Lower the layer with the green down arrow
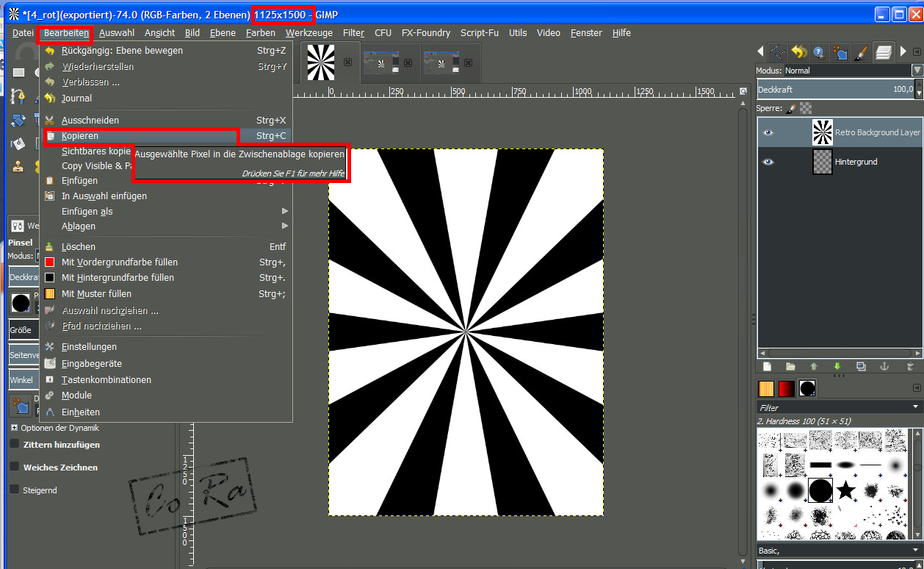Image resolution: width=924 pixels, height=569 pixels. click(837, 366)
